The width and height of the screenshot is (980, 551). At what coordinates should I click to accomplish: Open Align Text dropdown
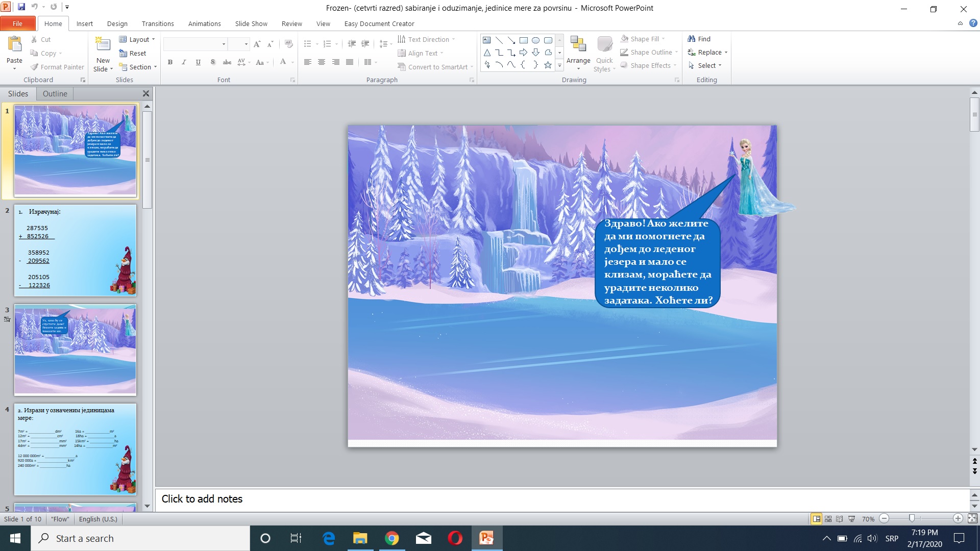tap(421, 53)
